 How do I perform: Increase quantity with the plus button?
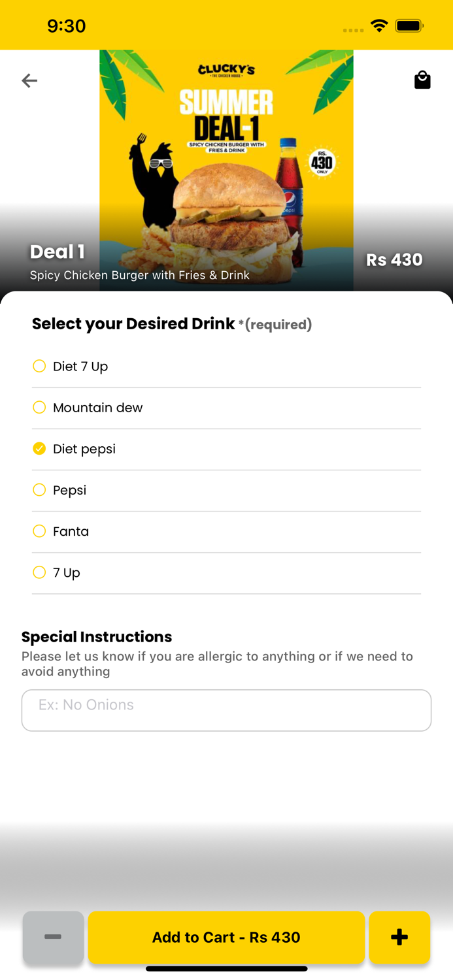click(399, 937)
